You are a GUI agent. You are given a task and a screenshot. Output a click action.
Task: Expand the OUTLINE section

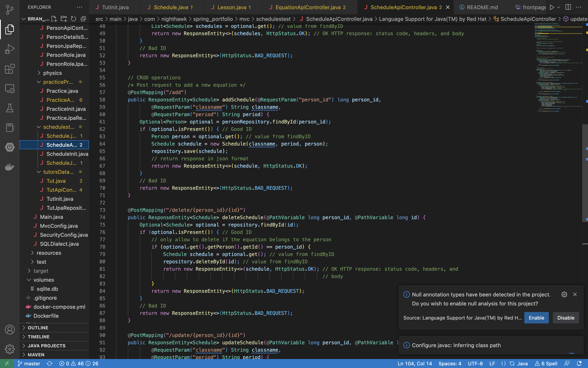pyautogui.click(x=55, y=328)
